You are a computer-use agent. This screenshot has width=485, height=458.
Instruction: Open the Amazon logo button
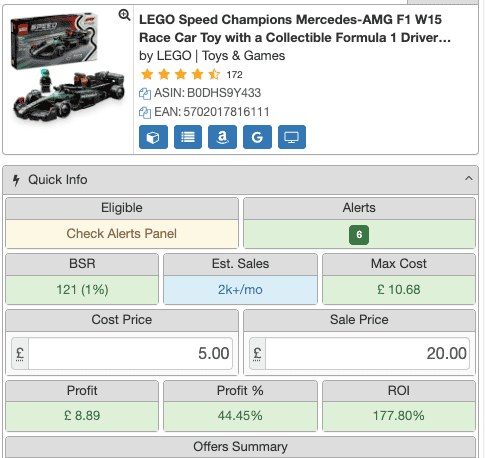pyautogui.click(x=222, y=137)
